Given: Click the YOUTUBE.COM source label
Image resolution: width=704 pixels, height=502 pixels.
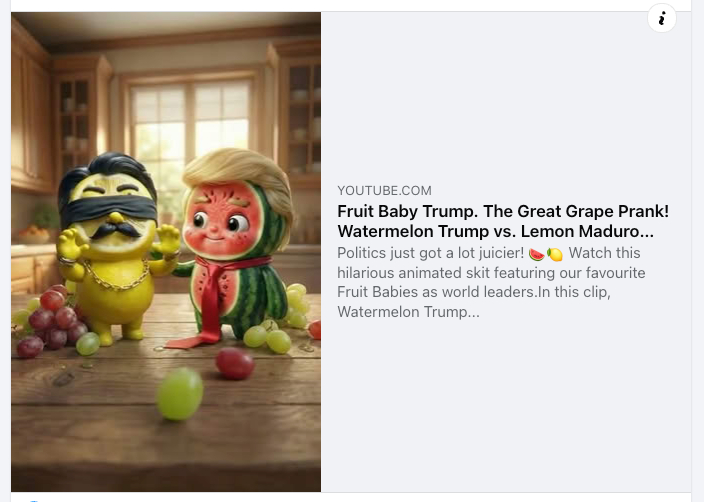Looking at the screenshot, I should (x=384, y=190).
